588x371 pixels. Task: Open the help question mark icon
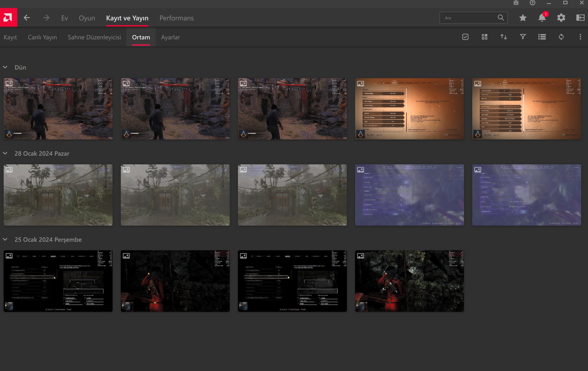[533, 3]
